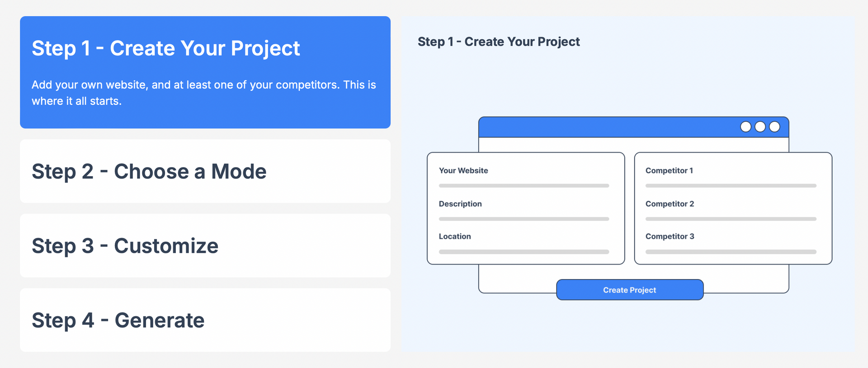Click the Competitor 1 input line
Screen dimensions: 868x368
(731, 186)
